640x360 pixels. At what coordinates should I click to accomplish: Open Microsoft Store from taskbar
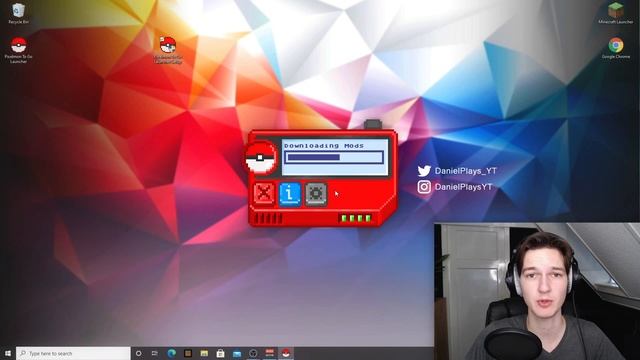coord(220,353)
